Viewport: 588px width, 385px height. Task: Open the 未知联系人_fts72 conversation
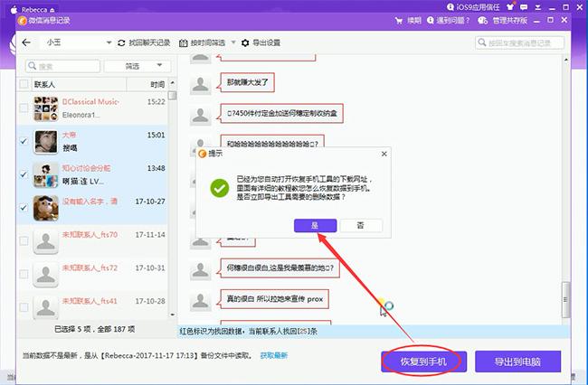click(x=92, y=275)
